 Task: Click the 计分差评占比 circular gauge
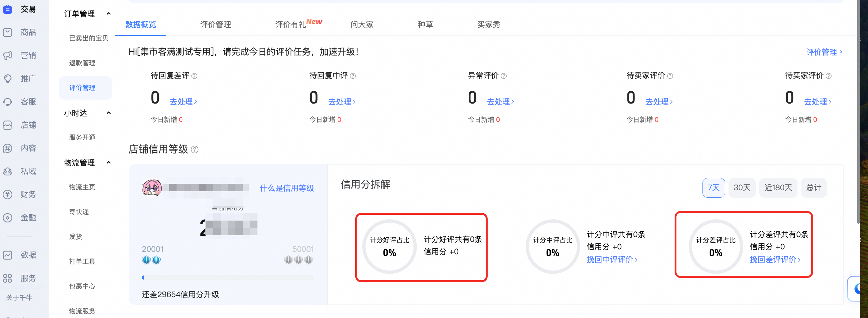[716, 247]
